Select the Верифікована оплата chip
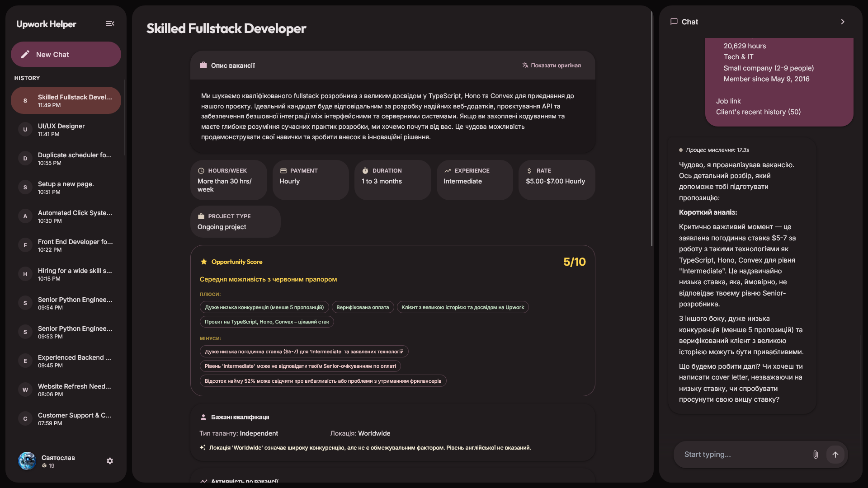Screen dimensions: 868x488 tap(363, 307)
